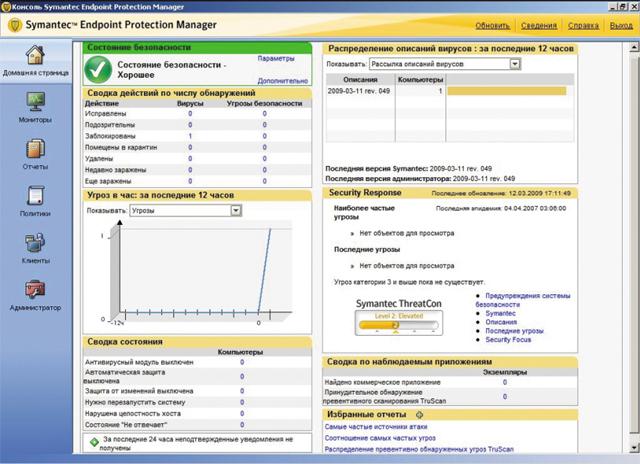
Task: Click the Справка link in header
Action: tap(583, 26)
